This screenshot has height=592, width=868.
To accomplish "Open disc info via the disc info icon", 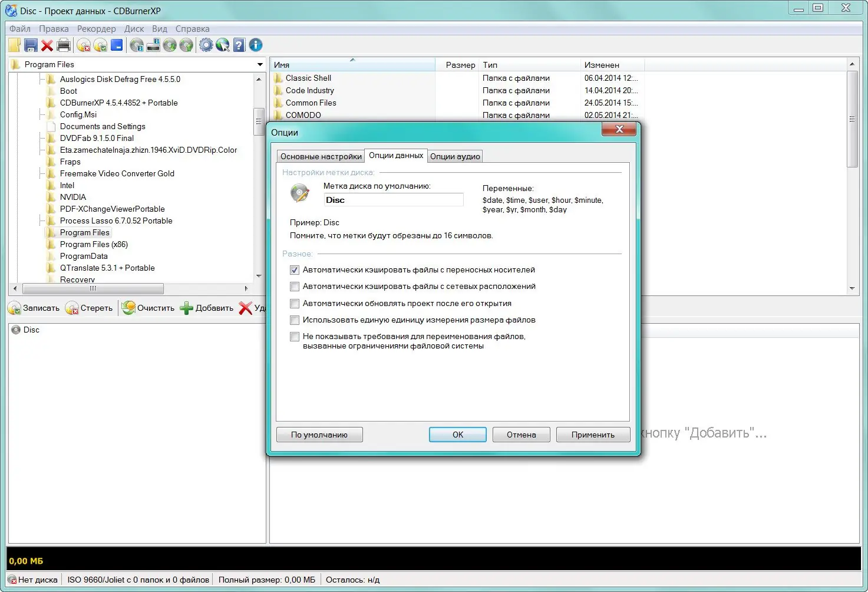I will [136, 45].
